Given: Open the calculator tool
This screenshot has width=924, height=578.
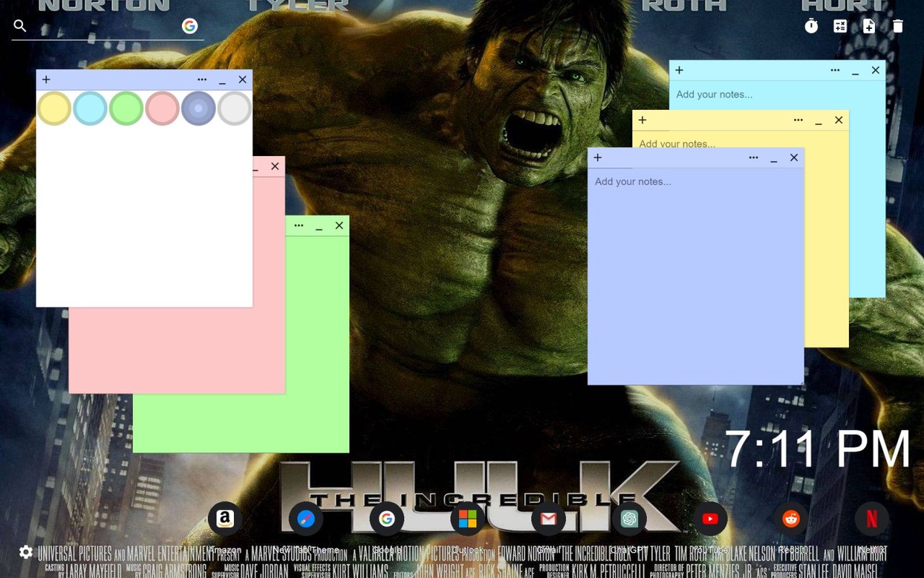Looking at the screenshot, I should 840,26.
